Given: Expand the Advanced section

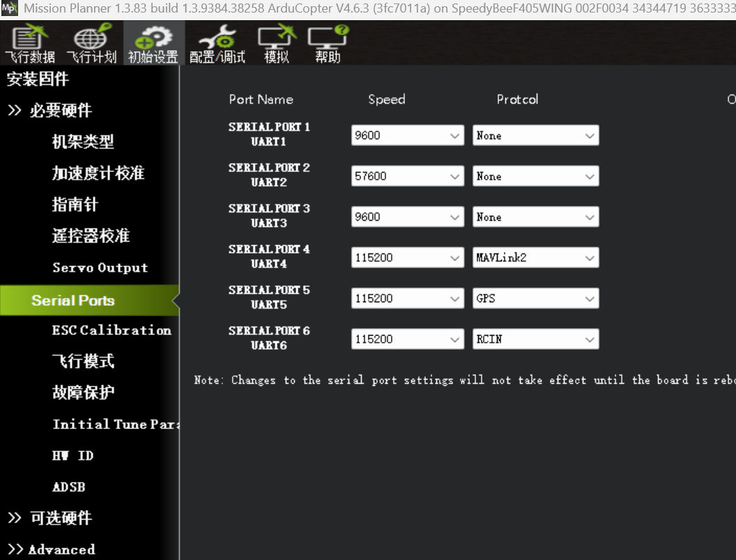Looking at the screenshot, I should 52,550.
